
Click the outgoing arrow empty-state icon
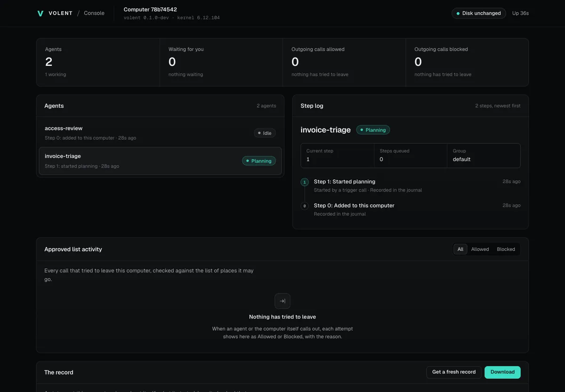point(282,301)
